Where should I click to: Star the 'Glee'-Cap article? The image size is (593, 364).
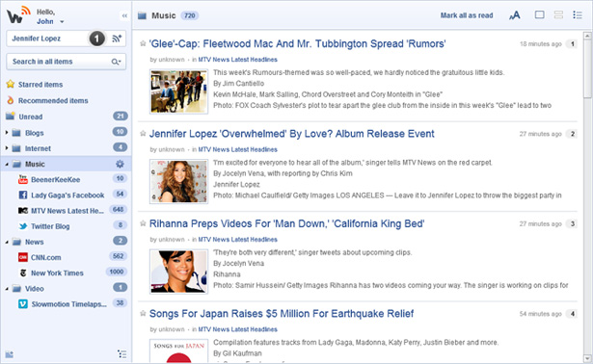tap(143, 43)
